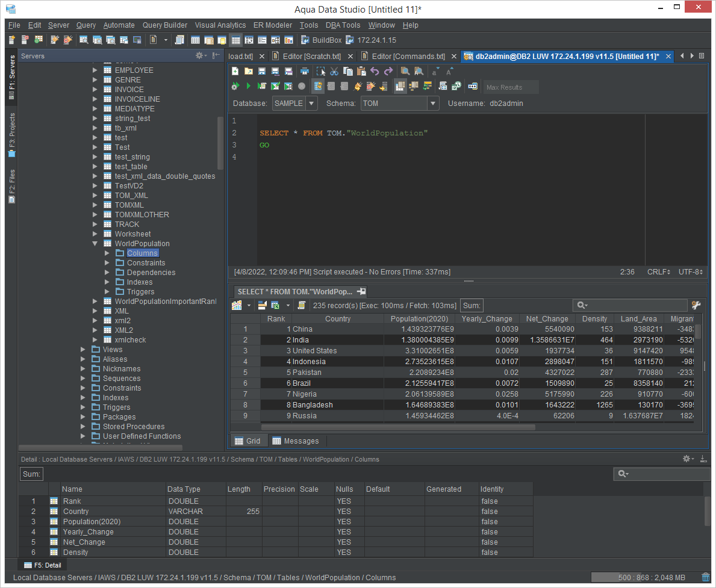The image size is (716, 588).
Task: Switch to the Grid results tab
Action: (247, 441)
